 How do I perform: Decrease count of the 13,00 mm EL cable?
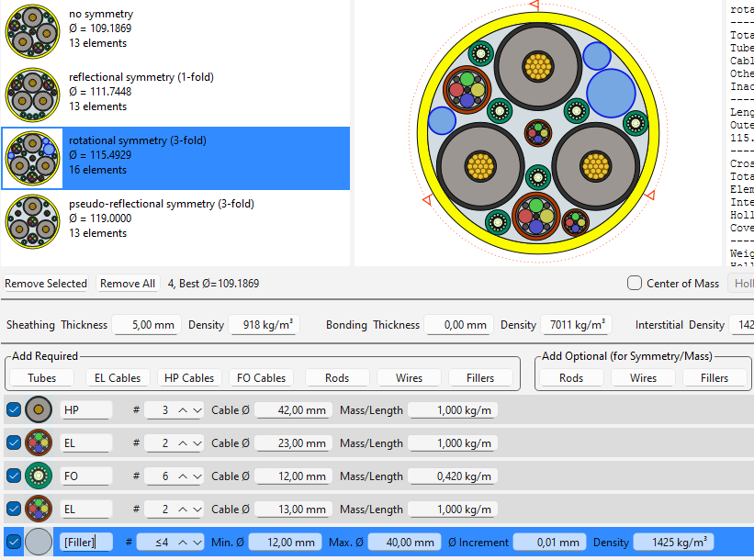click(197, 509)
